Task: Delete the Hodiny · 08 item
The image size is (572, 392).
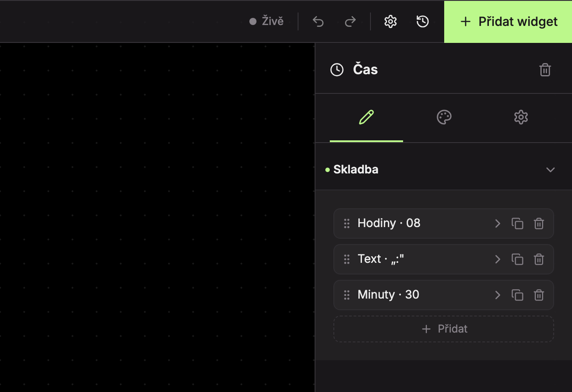Action: click(x=539, y=223)
